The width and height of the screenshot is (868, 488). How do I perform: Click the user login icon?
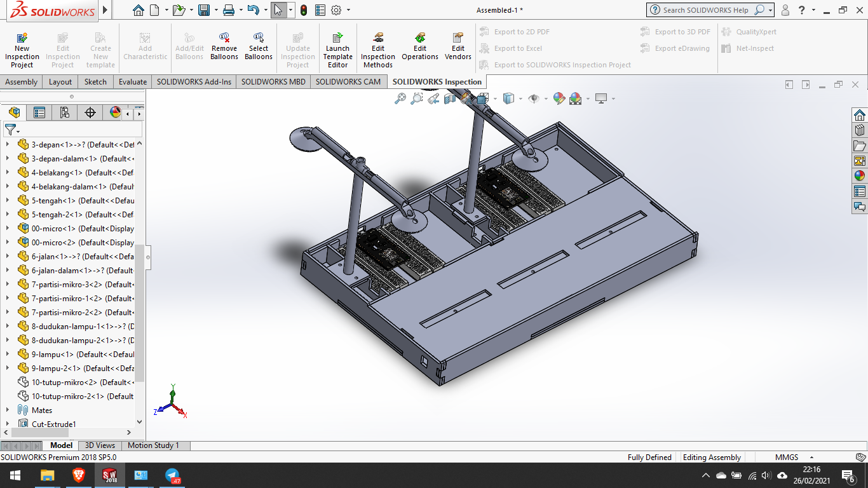point(785,10)
